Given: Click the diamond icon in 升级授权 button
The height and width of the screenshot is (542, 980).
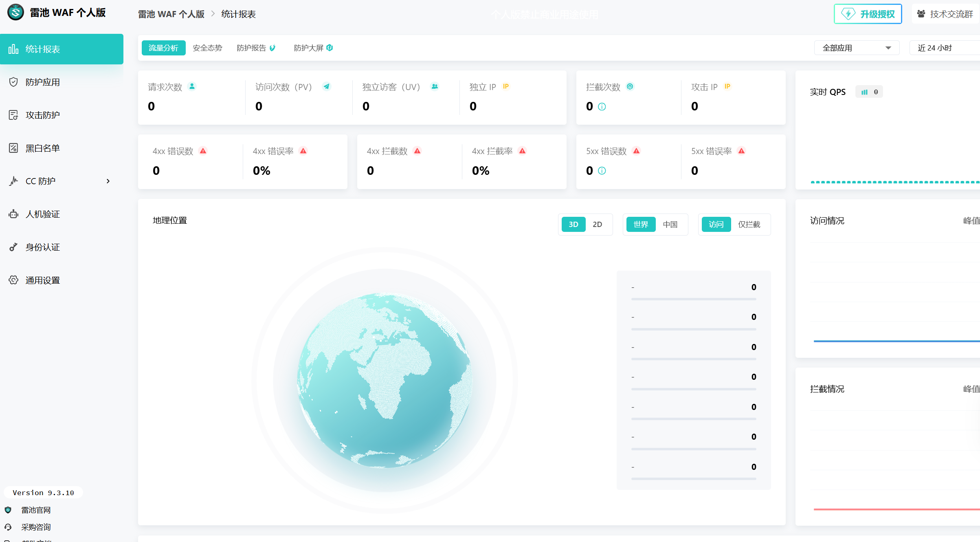Looking at the screenshot, I should pyautogui.click(x=848, y=14).
